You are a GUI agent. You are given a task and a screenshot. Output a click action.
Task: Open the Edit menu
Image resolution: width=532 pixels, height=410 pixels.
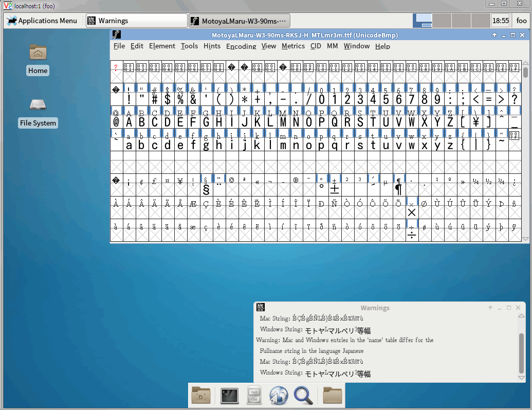[137, 46]
